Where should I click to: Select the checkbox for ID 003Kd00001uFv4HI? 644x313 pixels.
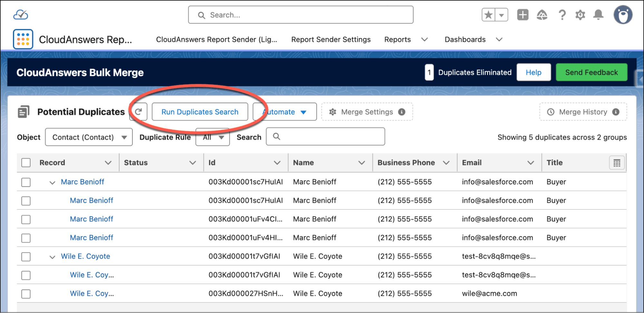(x=26, y=238)
